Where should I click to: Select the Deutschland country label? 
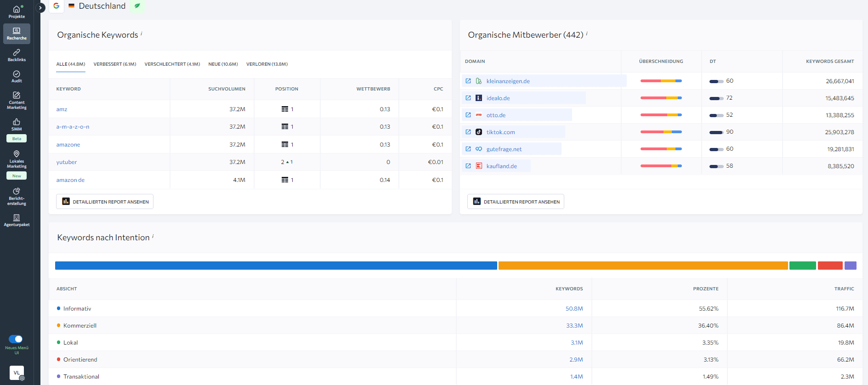(x=102, y=6)
